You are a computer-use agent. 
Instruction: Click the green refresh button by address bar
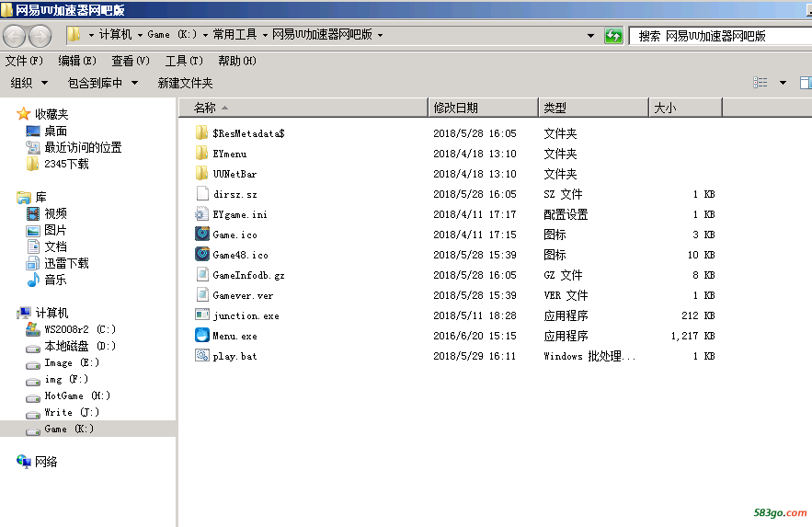pyautogui.click(x=613, y=36)
